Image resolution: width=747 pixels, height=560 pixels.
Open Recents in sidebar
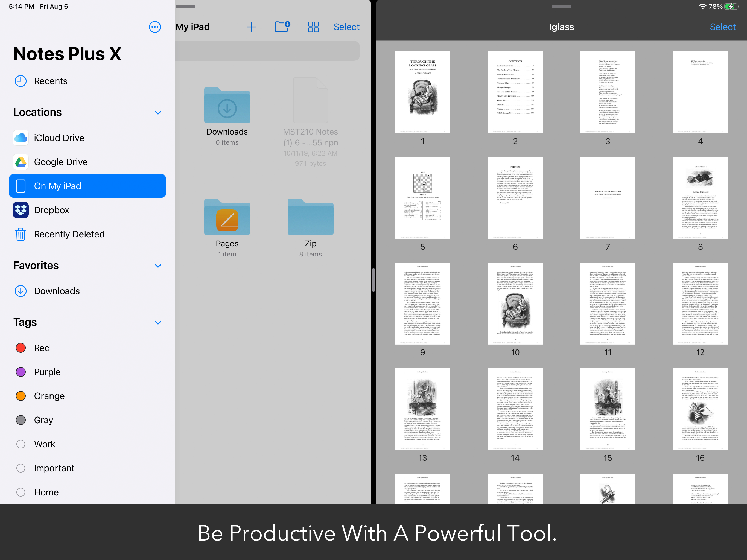(50, 81)
